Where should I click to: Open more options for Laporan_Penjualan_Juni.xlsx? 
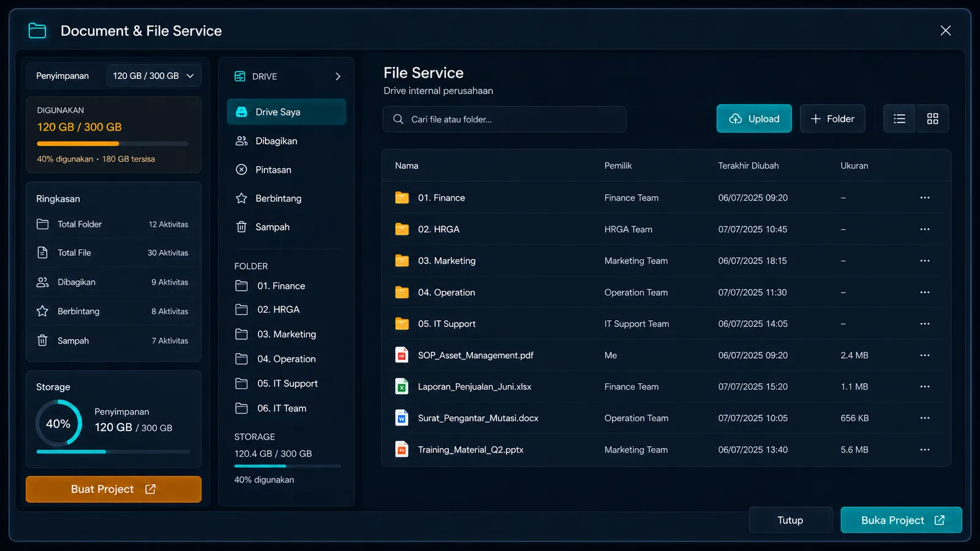(x=925, y=387)
